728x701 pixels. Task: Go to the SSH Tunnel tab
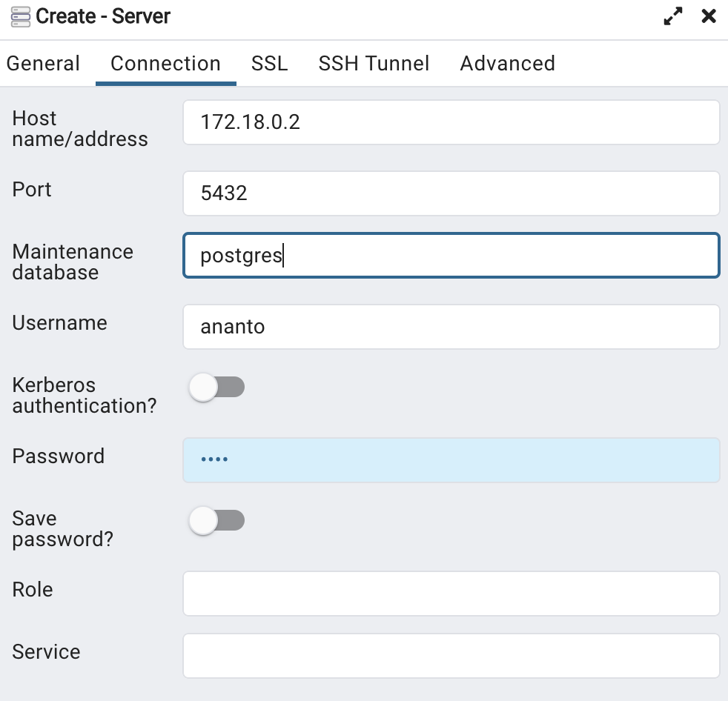pyautogui.click(x=374, y=64)
